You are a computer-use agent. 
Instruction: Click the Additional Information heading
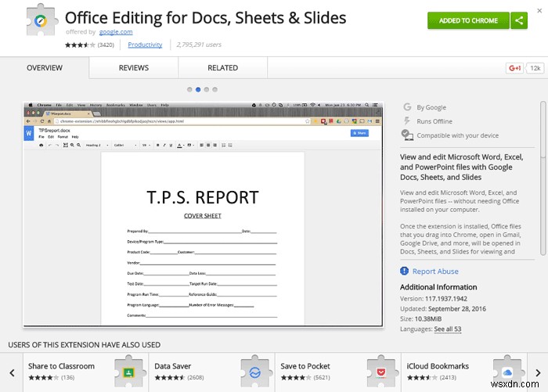coord(438,287)
